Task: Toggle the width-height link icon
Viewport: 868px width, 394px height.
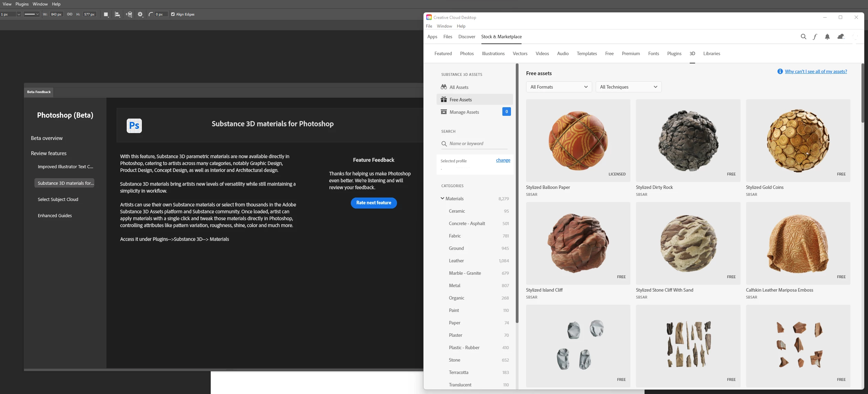Action: tap(70, 14)
